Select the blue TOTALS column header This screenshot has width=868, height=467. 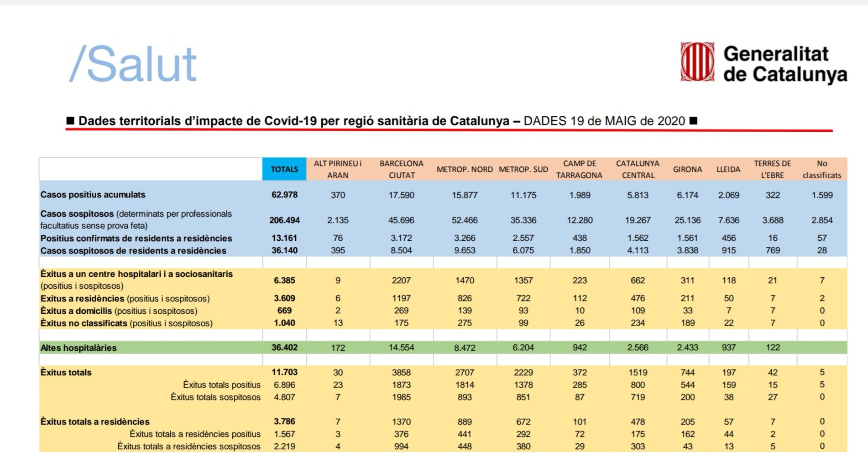(x=284, y=169)
